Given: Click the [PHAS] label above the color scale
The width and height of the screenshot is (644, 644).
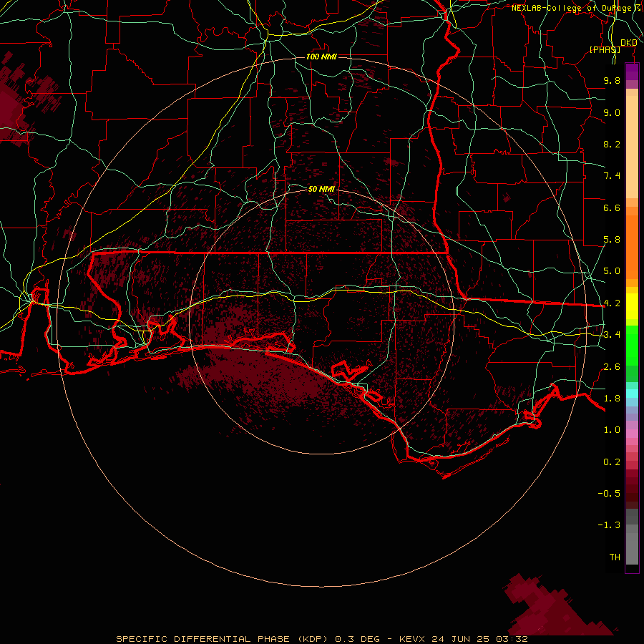Looking at the screenshot, I should (x=605, y=49).
